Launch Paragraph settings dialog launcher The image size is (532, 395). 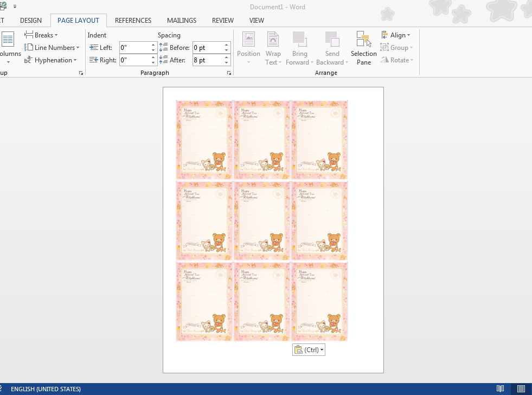click(x=229, y=73)
